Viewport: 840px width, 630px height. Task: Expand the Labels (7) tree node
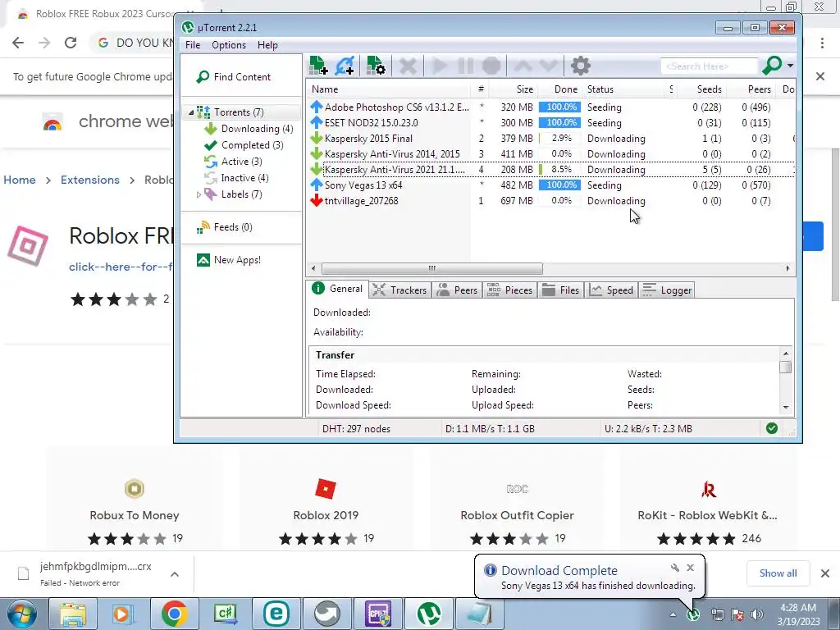tap(199, 194)
